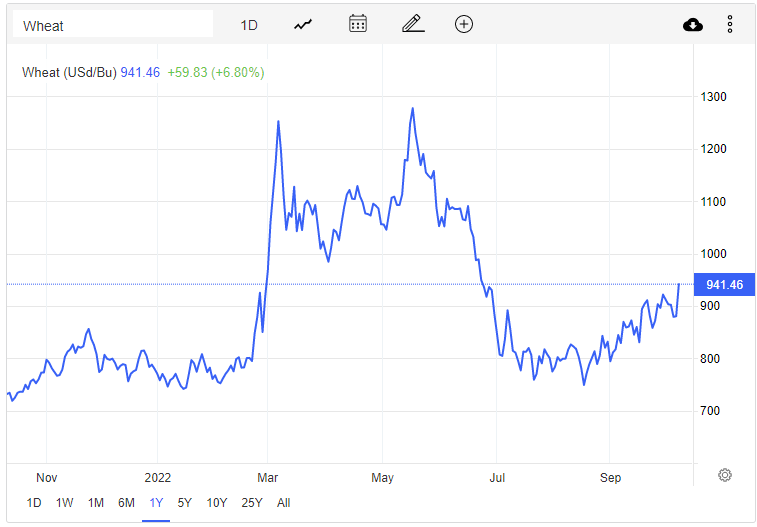
Task: Click the Sep date axis label
Action: point(610,478)
